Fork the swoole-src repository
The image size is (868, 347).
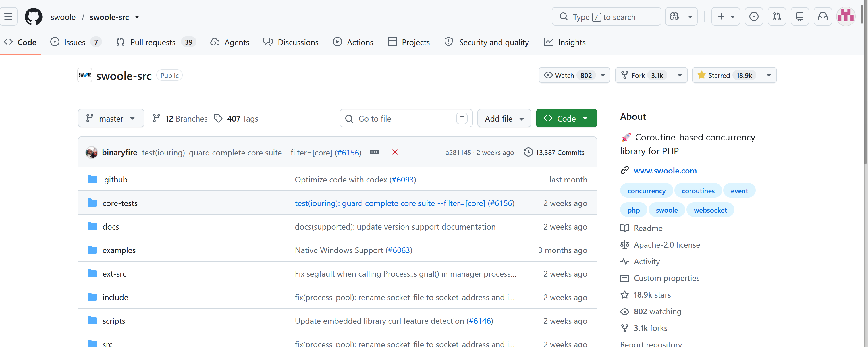point(644,75)
